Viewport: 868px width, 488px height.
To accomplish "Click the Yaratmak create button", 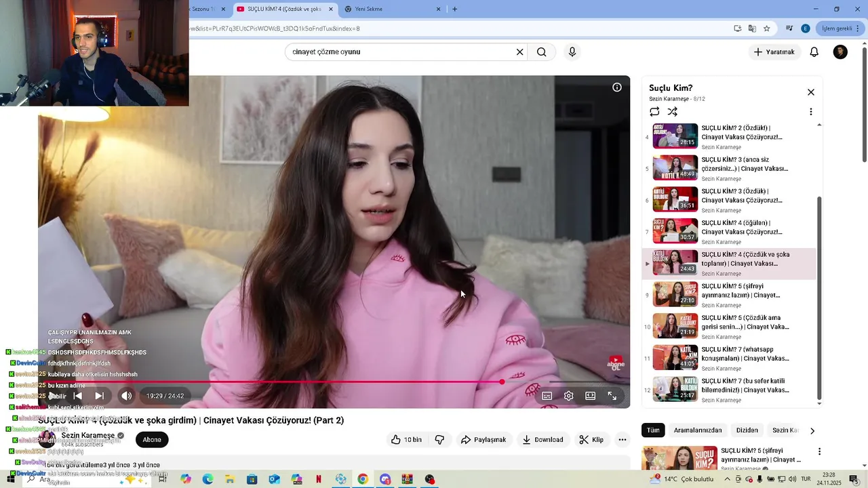I will click(774, 52).
